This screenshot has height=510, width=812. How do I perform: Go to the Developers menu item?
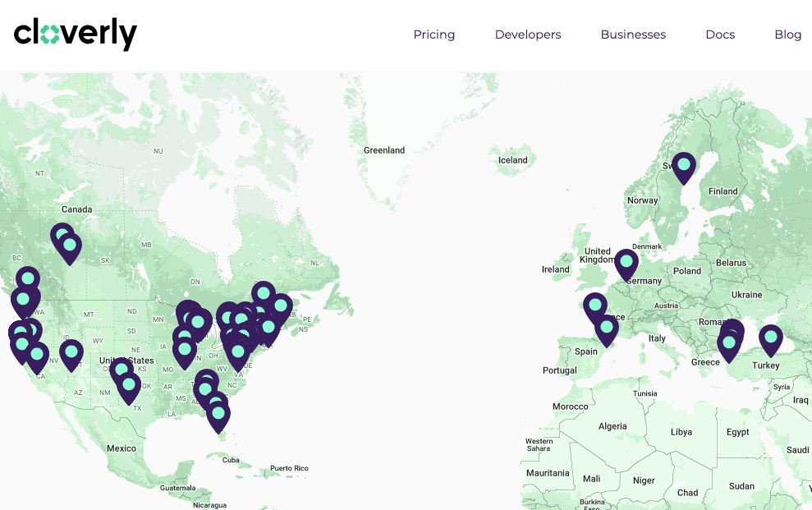[x=528, y=34]
